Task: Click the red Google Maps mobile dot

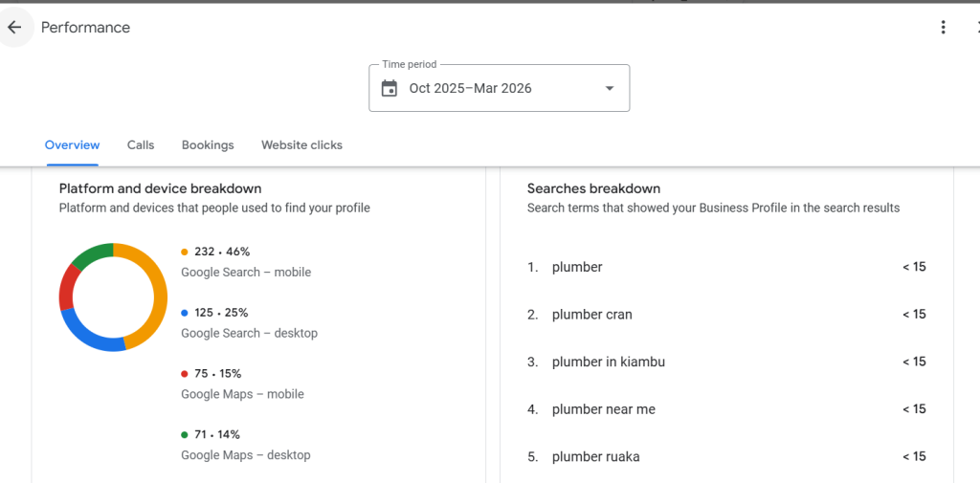Action: [x=185, y=374]
